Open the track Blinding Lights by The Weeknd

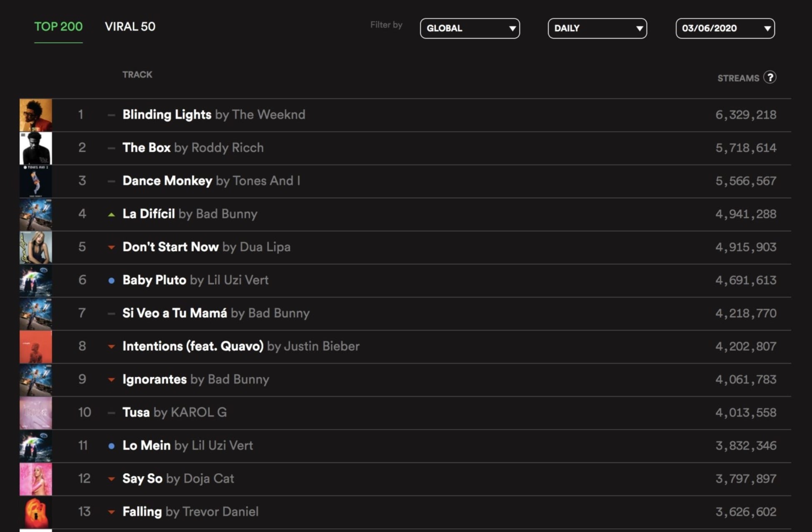[x=167, y=115]
